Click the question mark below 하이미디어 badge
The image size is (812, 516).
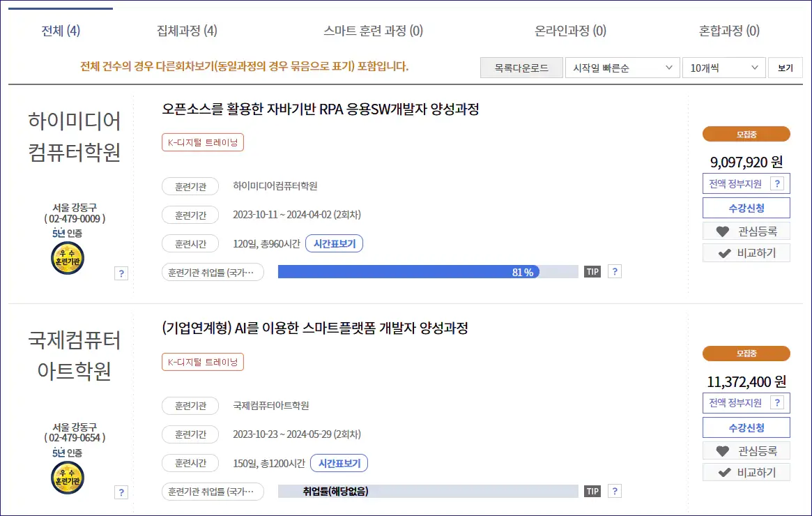click(x=121, y=273)
